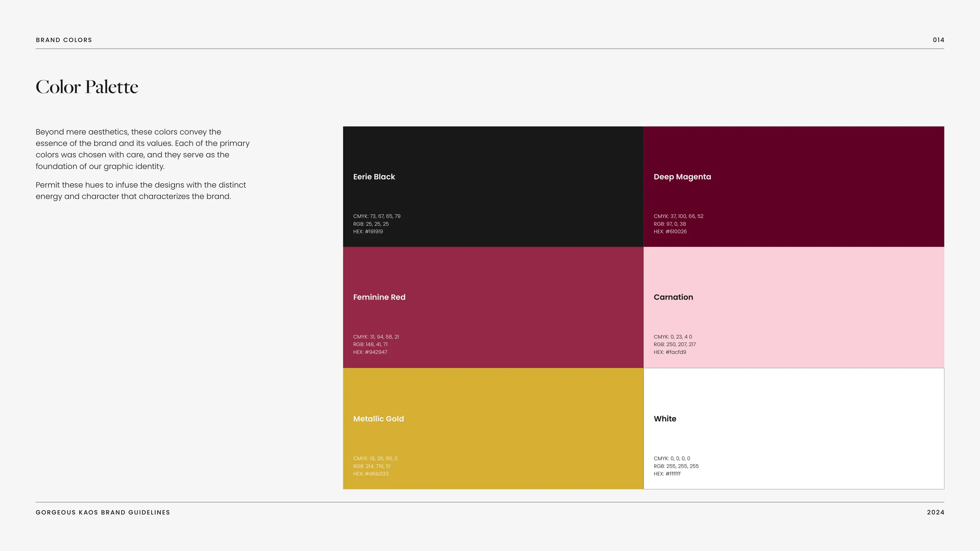Viewport: 980px width, 551px height.
Task: Click 'HEX: #942947' text
Action: 370,352
